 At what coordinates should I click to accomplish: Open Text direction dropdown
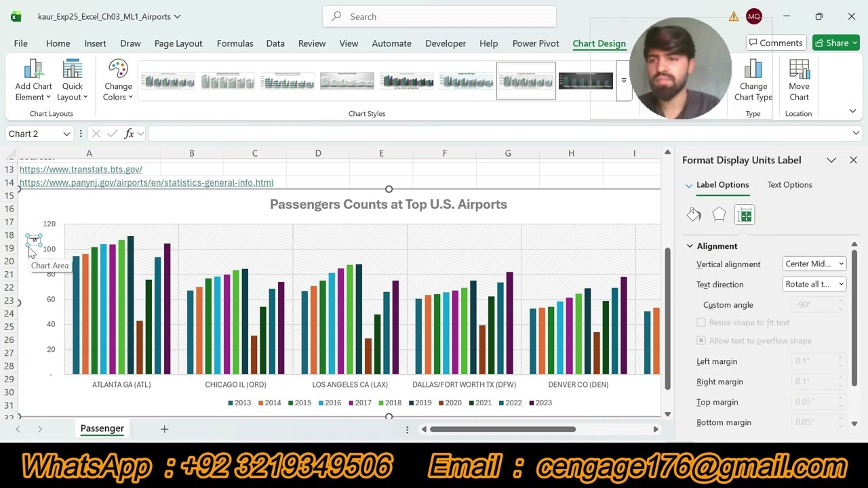pos(814,285)
